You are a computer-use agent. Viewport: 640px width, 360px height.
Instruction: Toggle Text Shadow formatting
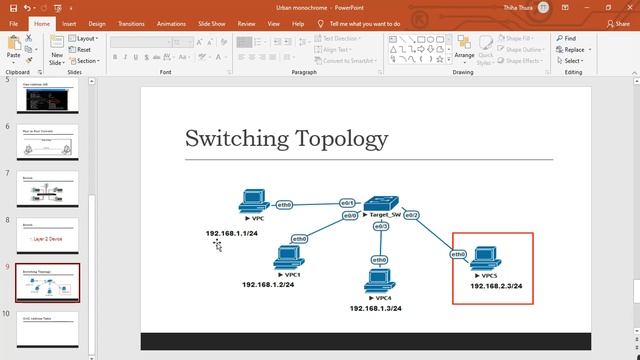pyautogui.click(x=146, y=57)
